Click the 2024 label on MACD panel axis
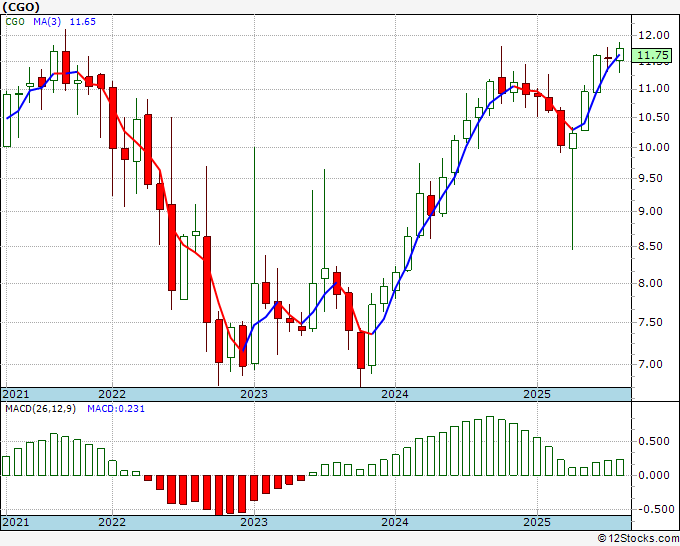 coord(395,522)
